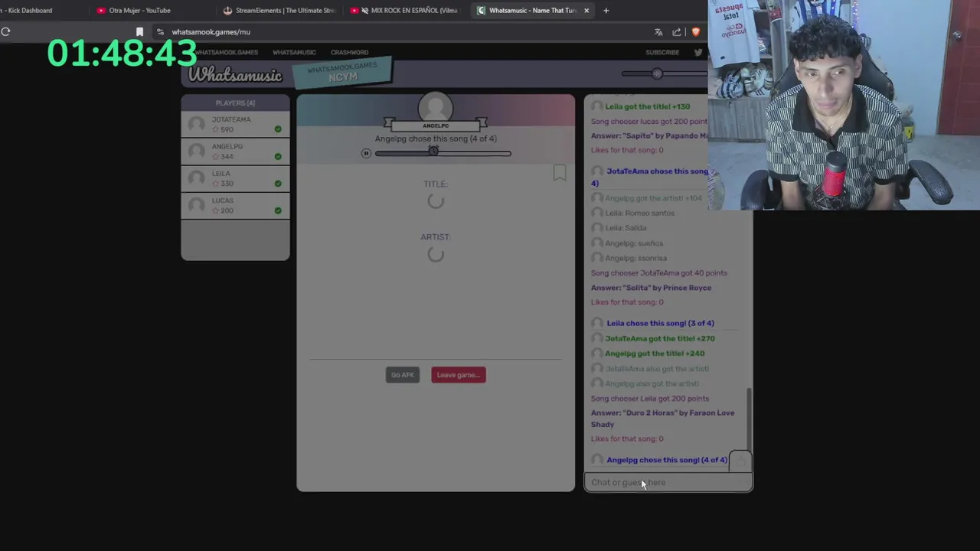980x551 pixels.
Task: Click 'Answer: "Solita" by Prince Royce' message
Action: click(x=651, y=288)
